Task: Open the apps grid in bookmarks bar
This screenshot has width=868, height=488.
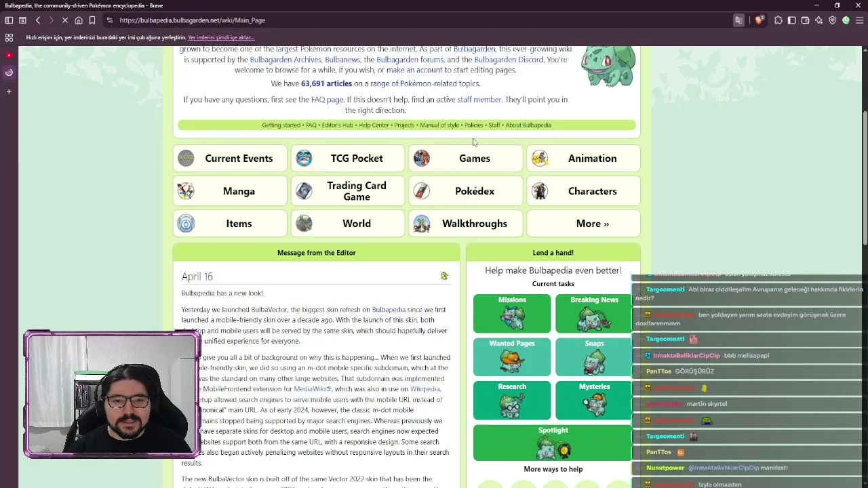Action: (x=9, y=38)
